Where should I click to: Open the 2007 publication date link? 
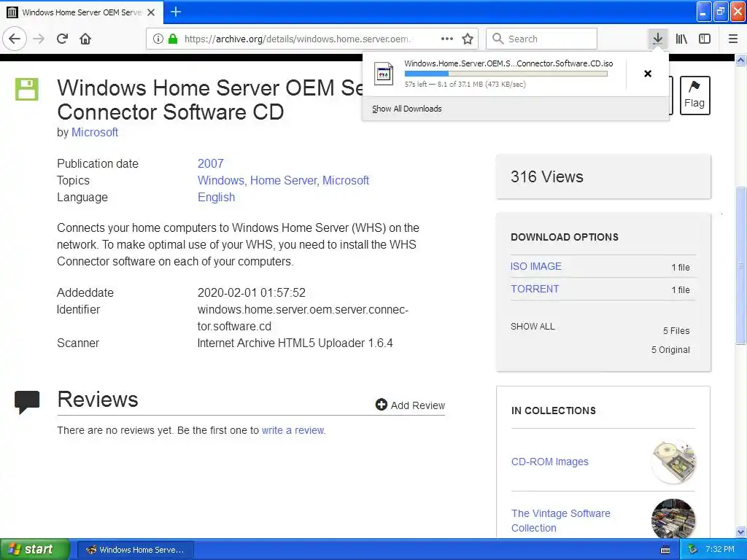211,163
